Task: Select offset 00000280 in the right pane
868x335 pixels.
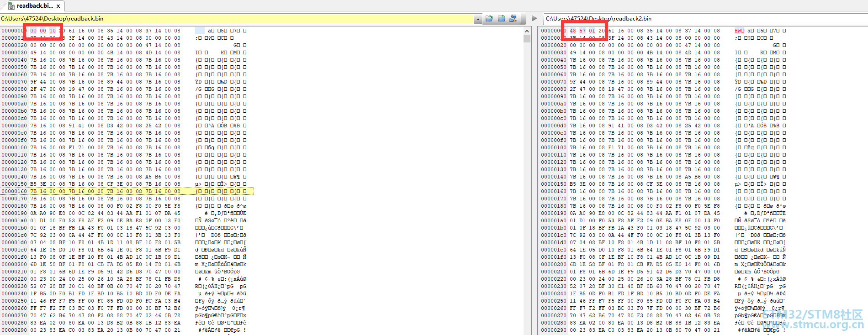Action: coord(554,323)
